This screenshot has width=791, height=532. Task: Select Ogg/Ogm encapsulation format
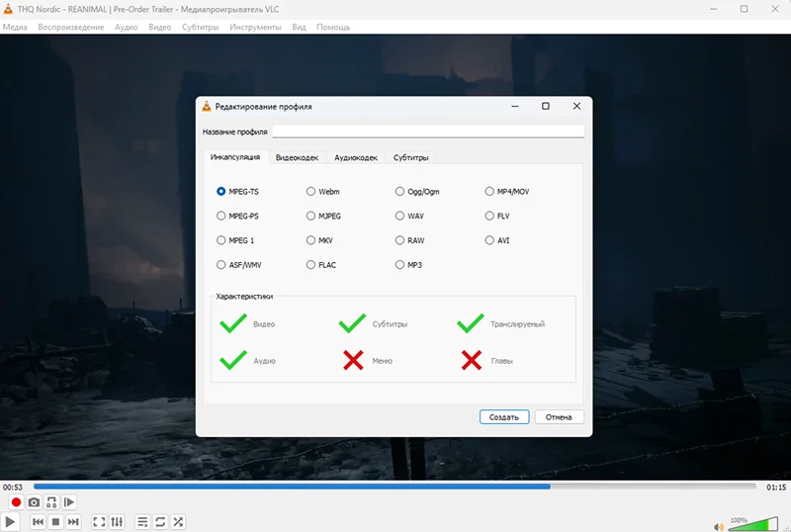point(400,191)
